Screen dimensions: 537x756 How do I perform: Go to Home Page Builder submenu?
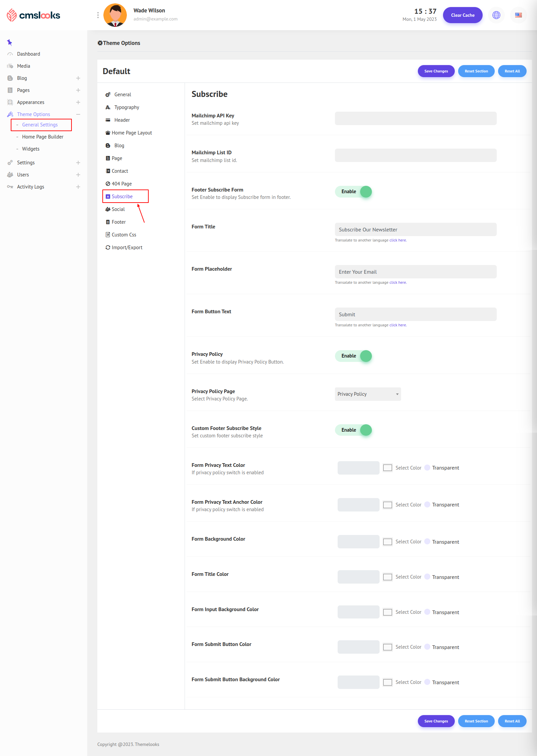43,137
